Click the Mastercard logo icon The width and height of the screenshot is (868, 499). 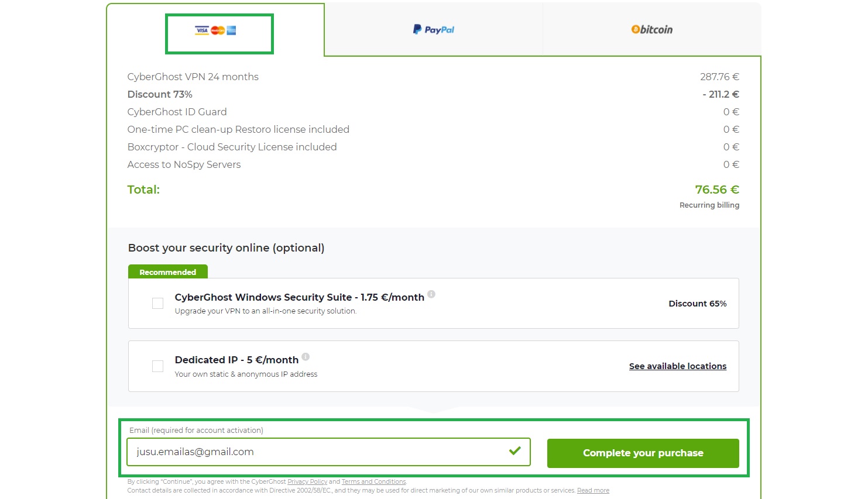pos(218,30)
